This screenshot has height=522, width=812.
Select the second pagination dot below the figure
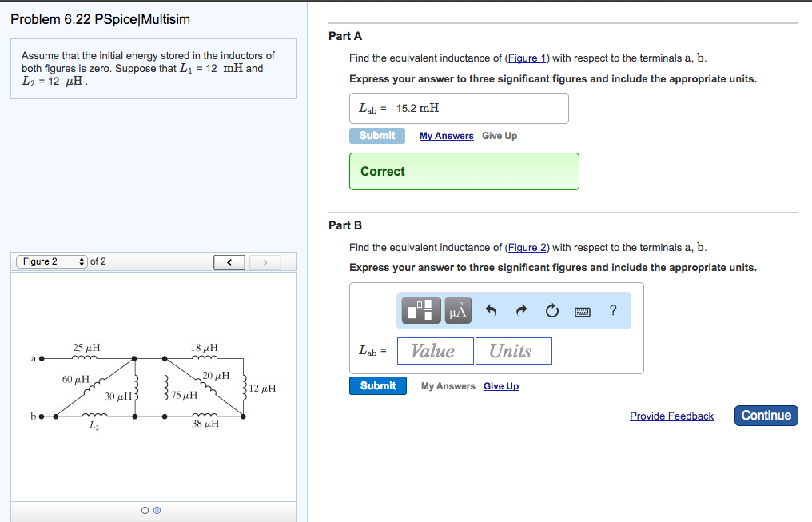157,510
